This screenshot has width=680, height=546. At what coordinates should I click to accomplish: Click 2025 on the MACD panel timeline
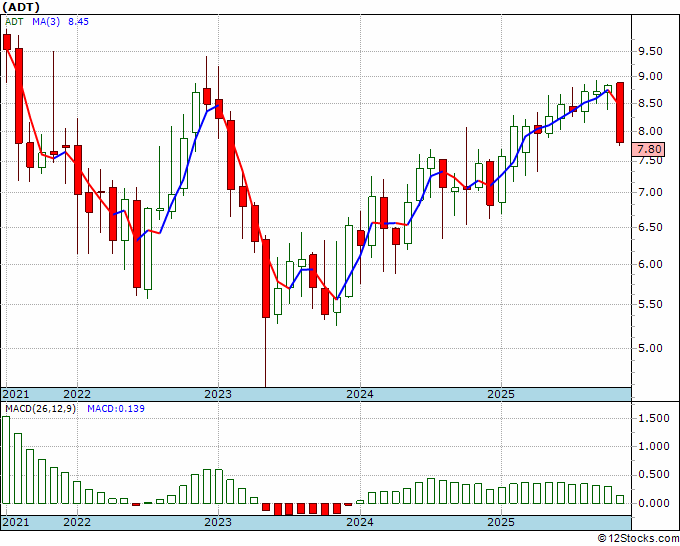tap(501, 522)
